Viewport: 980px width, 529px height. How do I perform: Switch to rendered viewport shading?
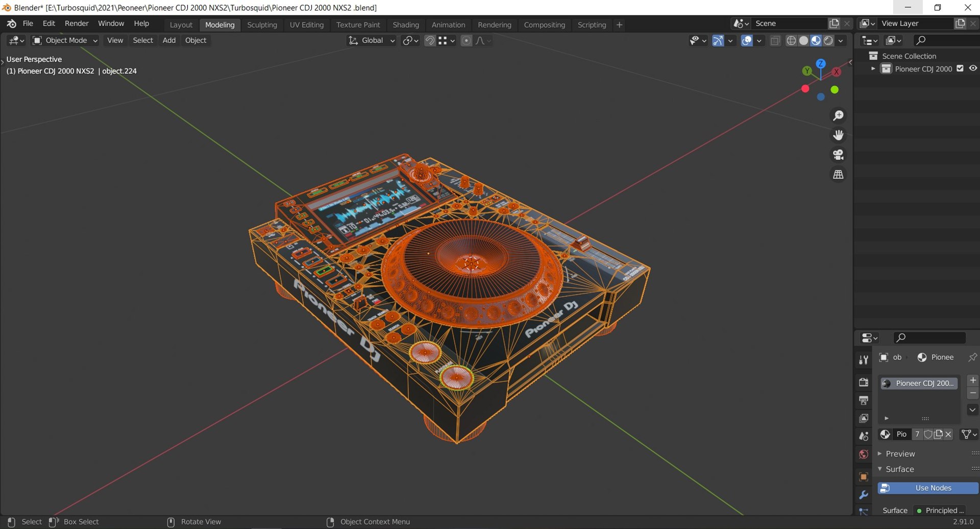tap(828, 40)
